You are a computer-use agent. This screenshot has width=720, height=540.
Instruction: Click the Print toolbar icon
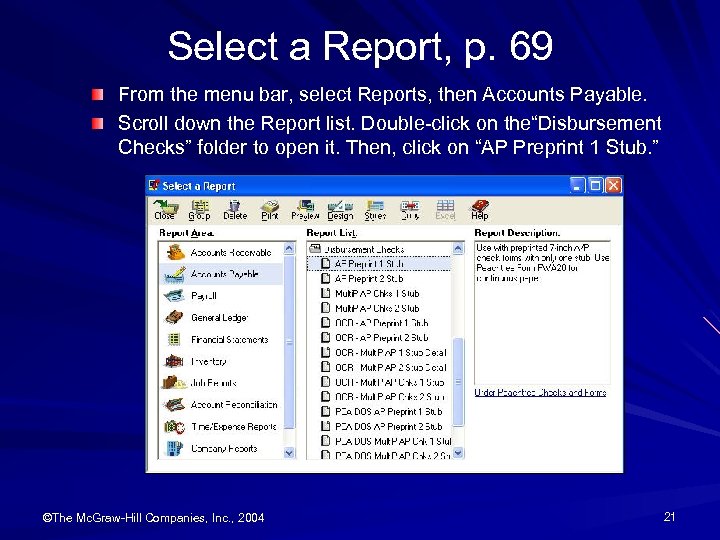pyautogui.click(x=270, y=210)
